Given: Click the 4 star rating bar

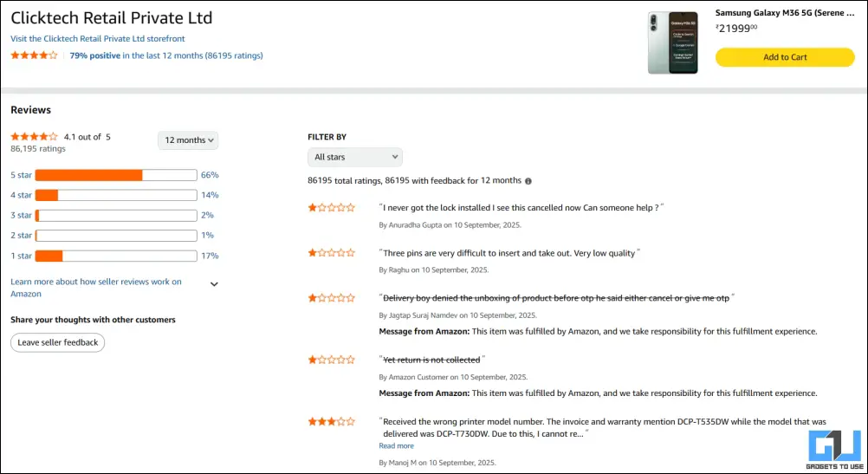Looking at the screenshot, I should click(116, 195).
